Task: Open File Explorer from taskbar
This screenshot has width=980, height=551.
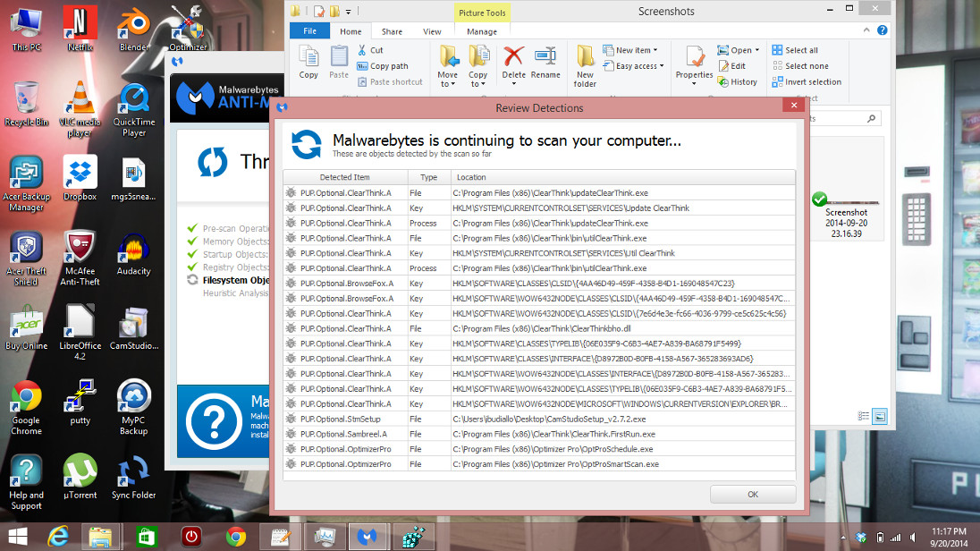Action: point(100,537)
